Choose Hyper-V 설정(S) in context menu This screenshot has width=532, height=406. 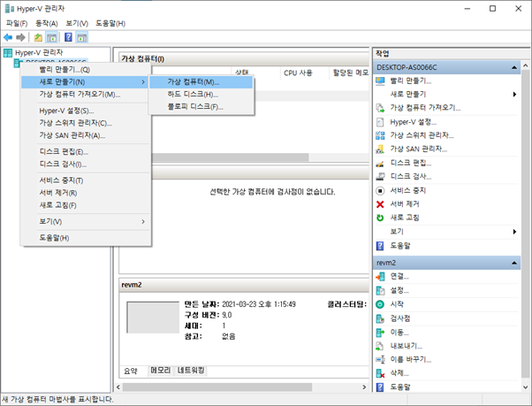tap(86, 111)
